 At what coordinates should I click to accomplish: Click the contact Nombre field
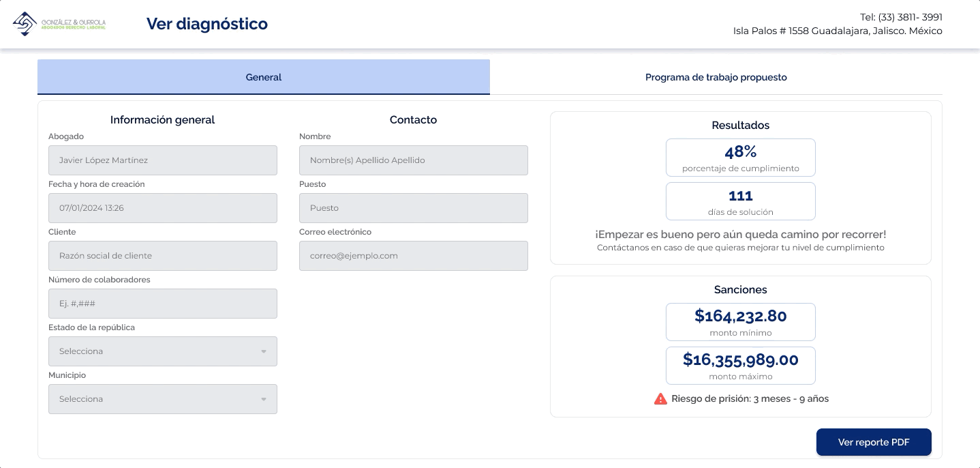coord(414,160)
